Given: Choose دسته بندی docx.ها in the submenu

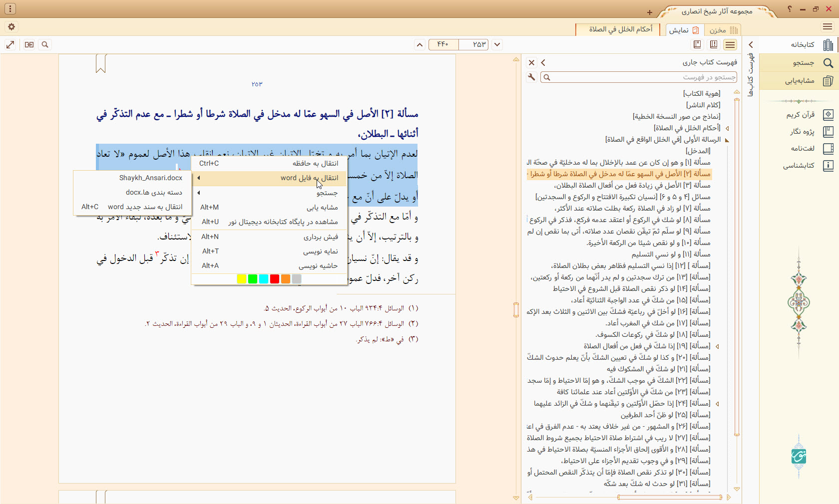Looking at the screenshot, I should tap(132, 192).
